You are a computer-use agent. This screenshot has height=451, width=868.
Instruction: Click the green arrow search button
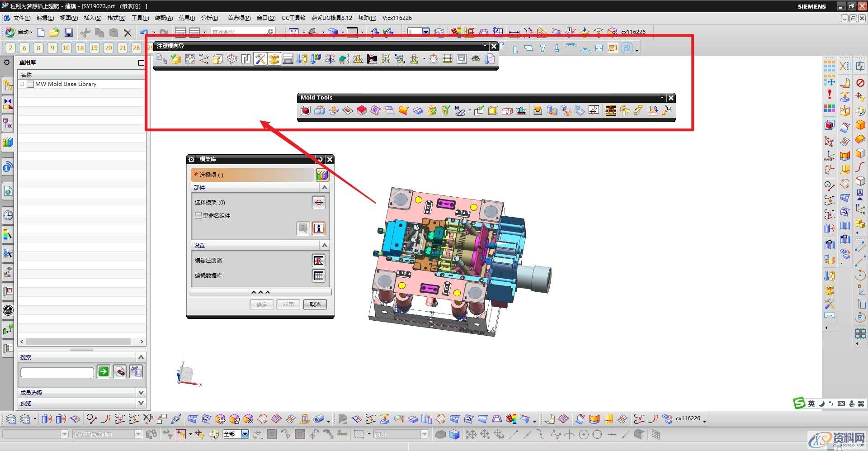pos(104,371)
